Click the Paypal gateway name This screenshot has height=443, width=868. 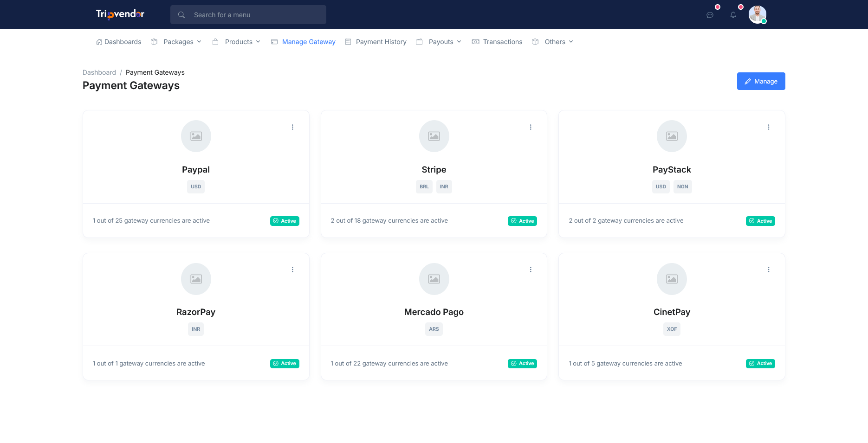coord(196,170)
